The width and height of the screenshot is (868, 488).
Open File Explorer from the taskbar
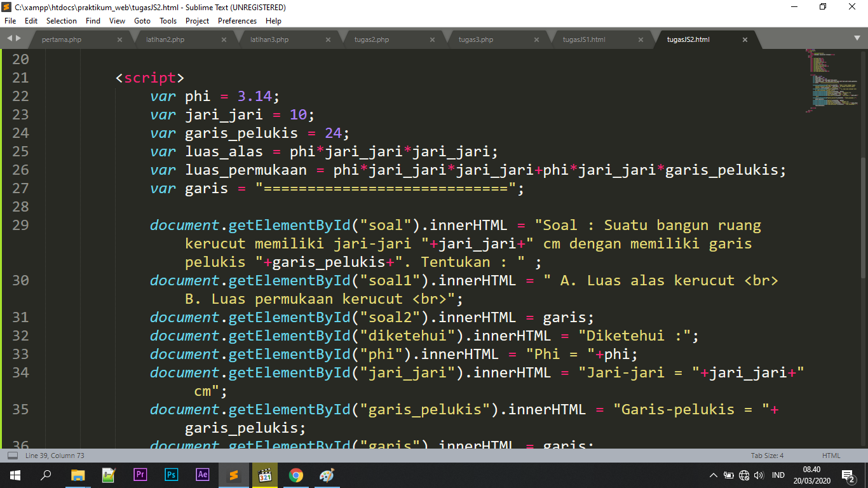click(78, 475)
